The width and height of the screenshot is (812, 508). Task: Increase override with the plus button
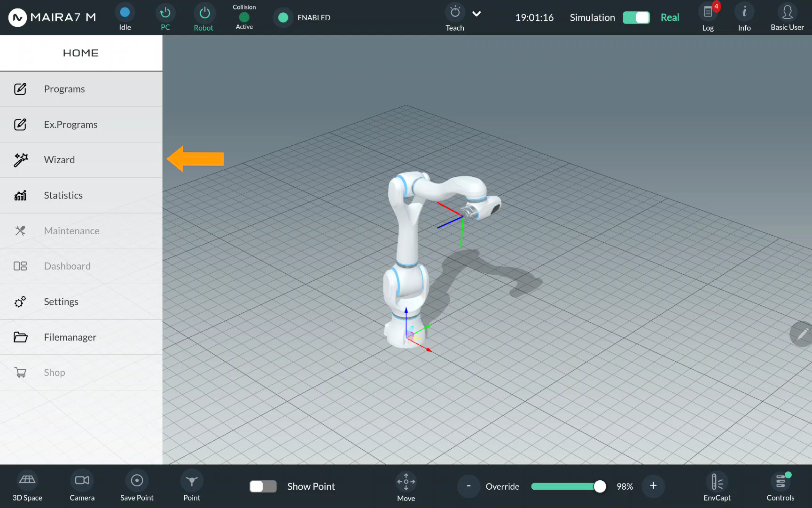coord(653,486)
